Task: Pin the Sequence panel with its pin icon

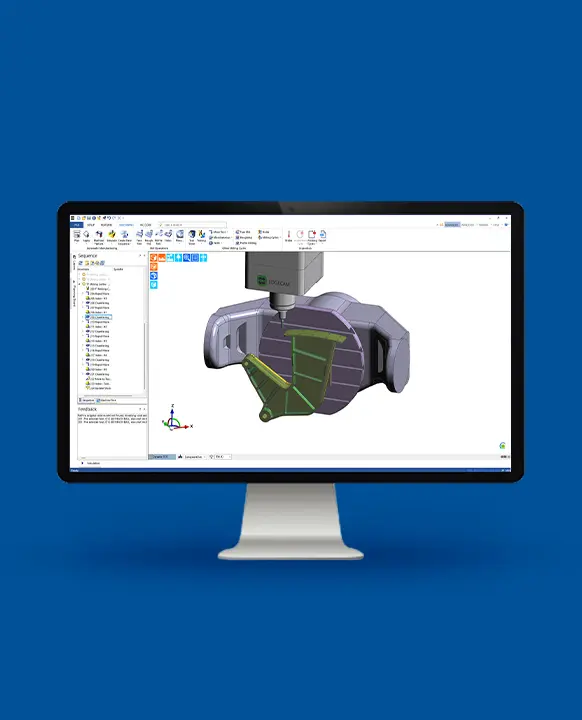Action: coord(140,255)
